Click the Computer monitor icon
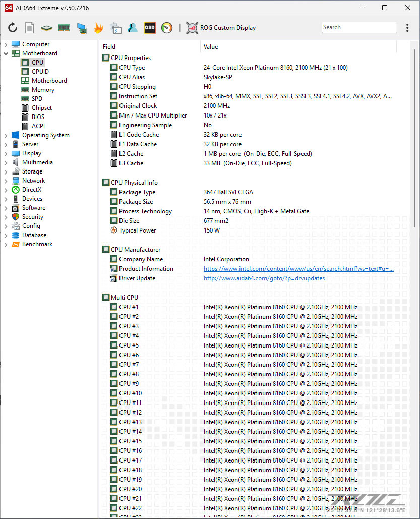 16,44
